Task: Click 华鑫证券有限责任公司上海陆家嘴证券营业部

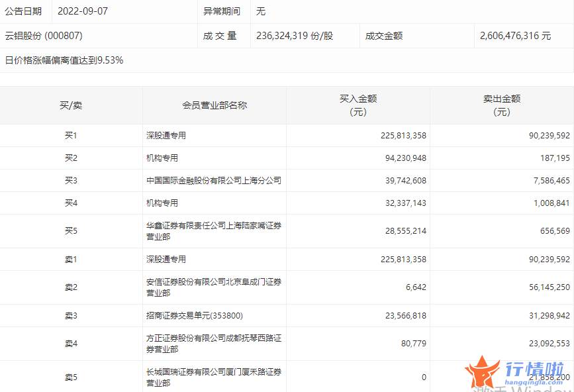Action: [x=214, y=231]
